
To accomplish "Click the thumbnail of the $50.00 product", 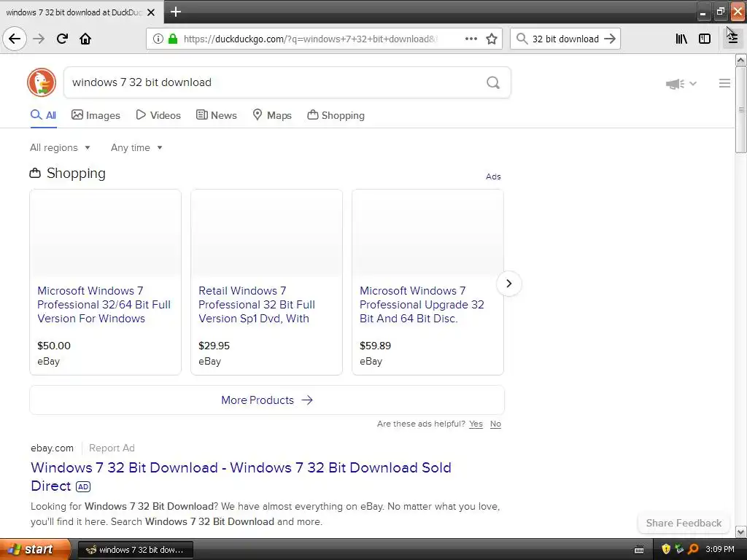I will (105, 233).
